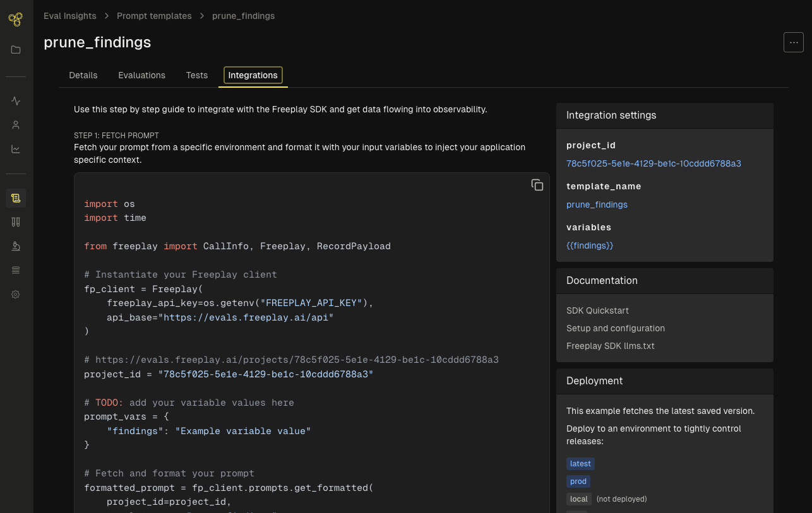
Task: Click the STEP 1: FETCH PROMPT label
Action: pos(116,135)
